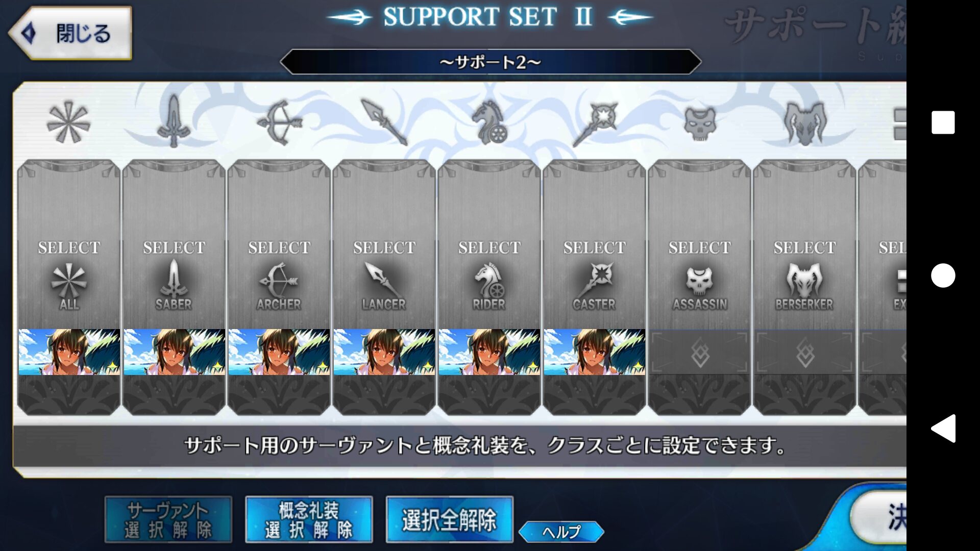Click the 選択全解除 clear all button
Image resolution: width=980 pixels, height=551 pixels.
click(x=449, y=519)
